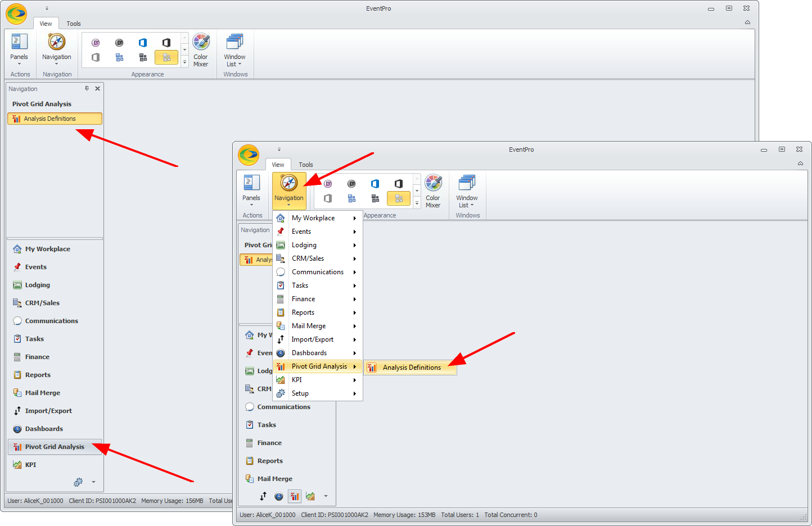Open Pivot Grid Analysis in back sidebar
812x526 pixels.
tap(55, 447)
